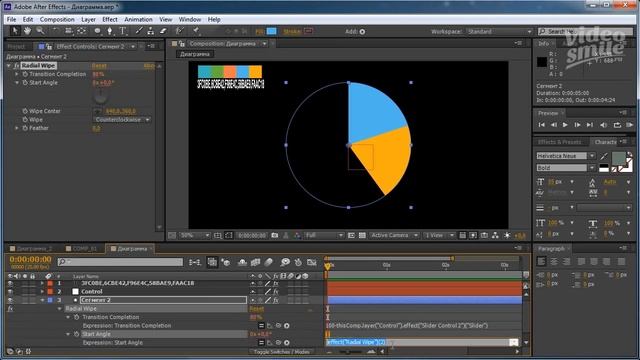Select the Clone Stamp tool

[x=151, y=31]
